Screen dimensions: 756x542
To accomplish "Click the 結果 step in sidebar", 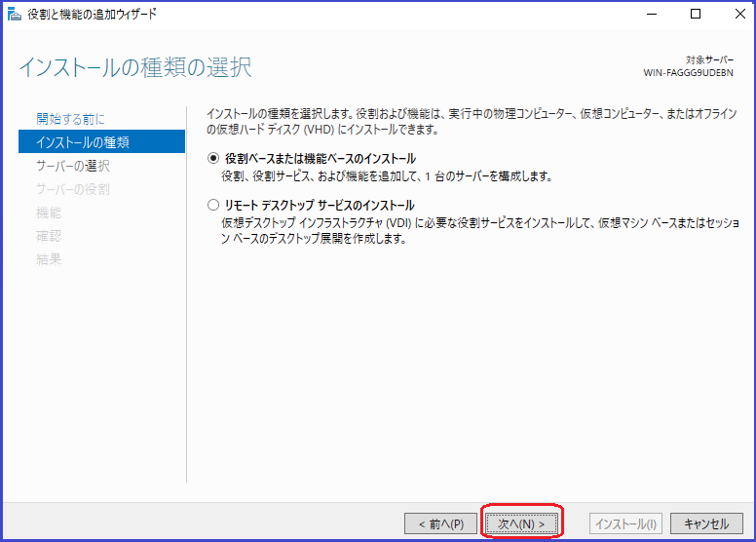I will click(49, 259).
